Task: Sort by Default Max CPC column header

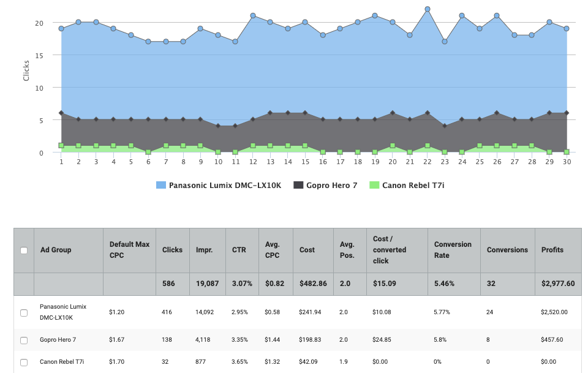Action: click(129, 250)
